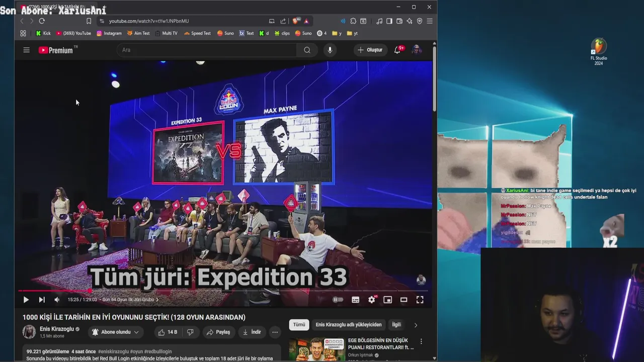Open the media control music note icon
This screenshot has height=362, width=644.
tap(379, 21)
